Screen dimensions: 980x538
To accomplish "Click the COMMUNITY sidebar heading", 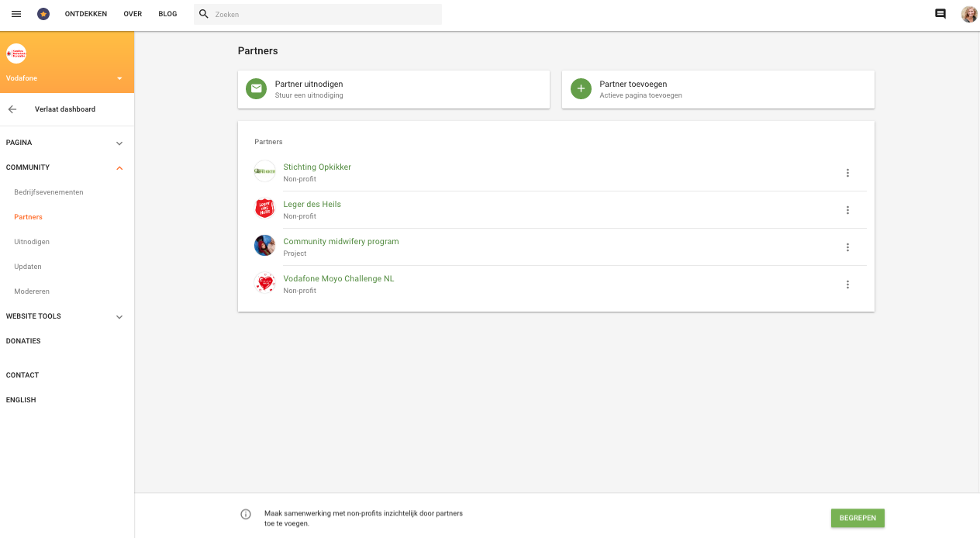I will [28, 167].
